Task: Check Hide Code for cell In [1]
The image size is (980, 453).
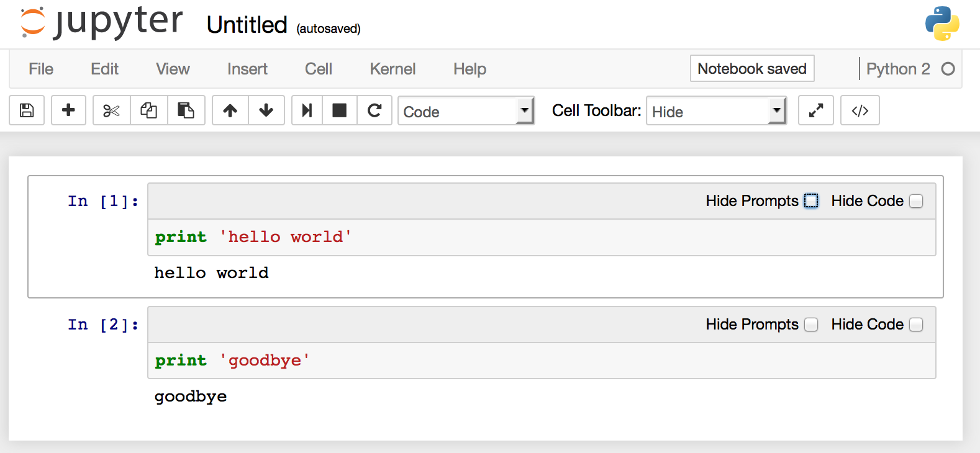Action: [916, 201]
